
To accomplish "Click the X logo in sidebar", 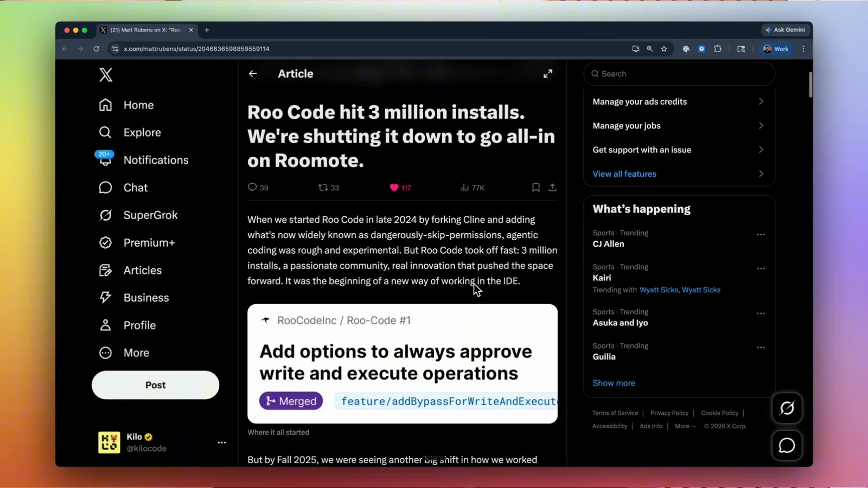I will [x=106, y=75].
